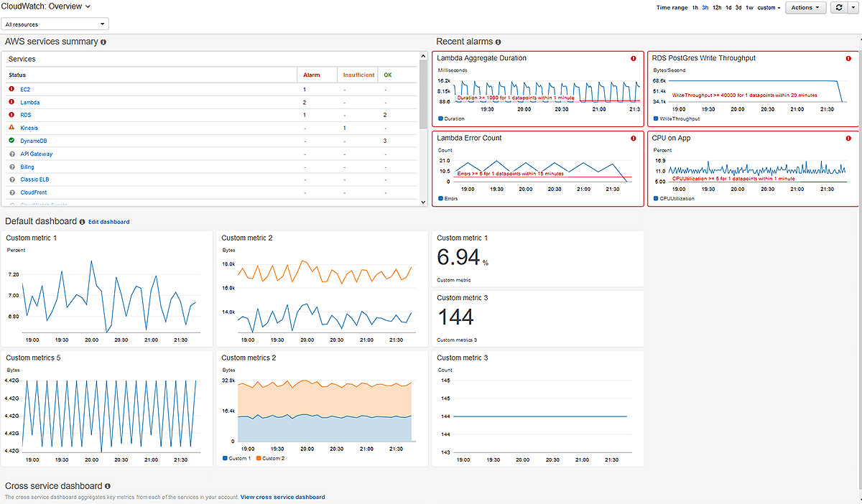
Task: Click the OK column header
Action: 388,75
